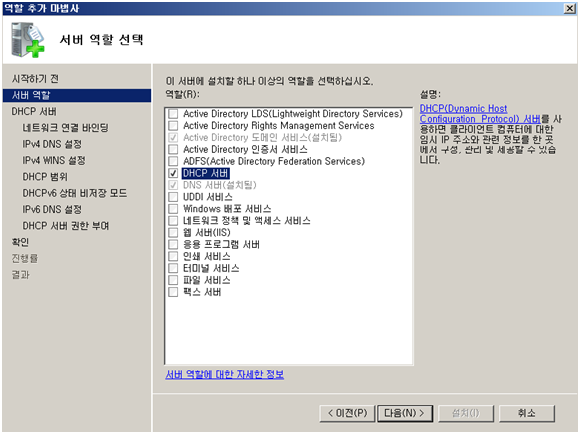Click the 다음(N) button

405,413
